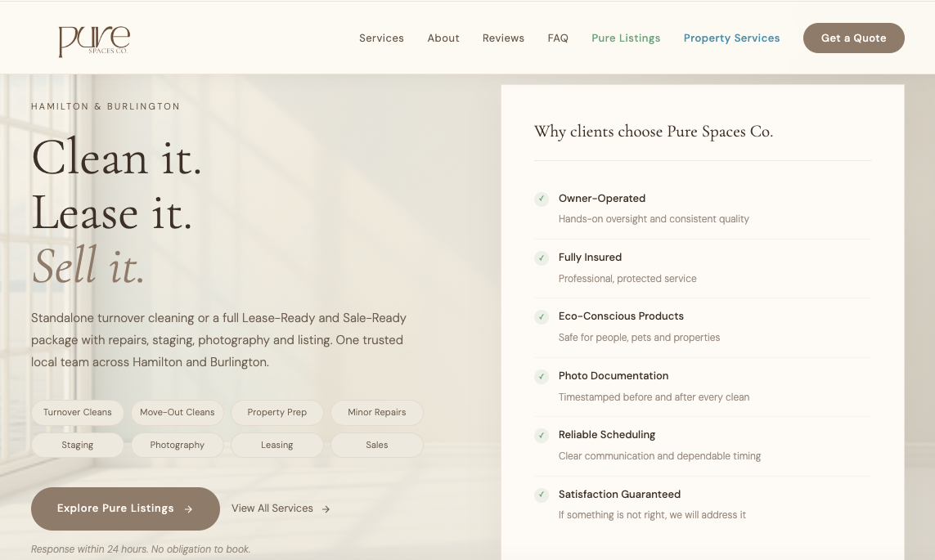Click the Pure Spaces Co. logo

[94, 41]
